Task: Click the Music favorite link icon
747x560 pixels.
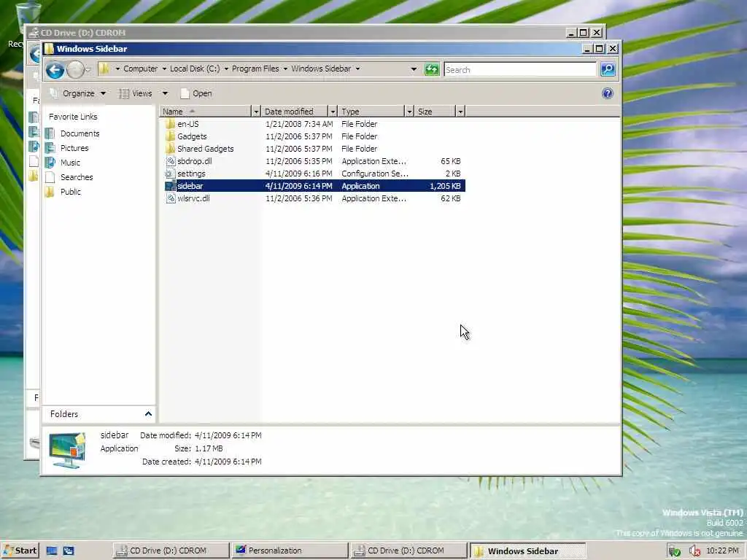Action: (x=50, y=163)
